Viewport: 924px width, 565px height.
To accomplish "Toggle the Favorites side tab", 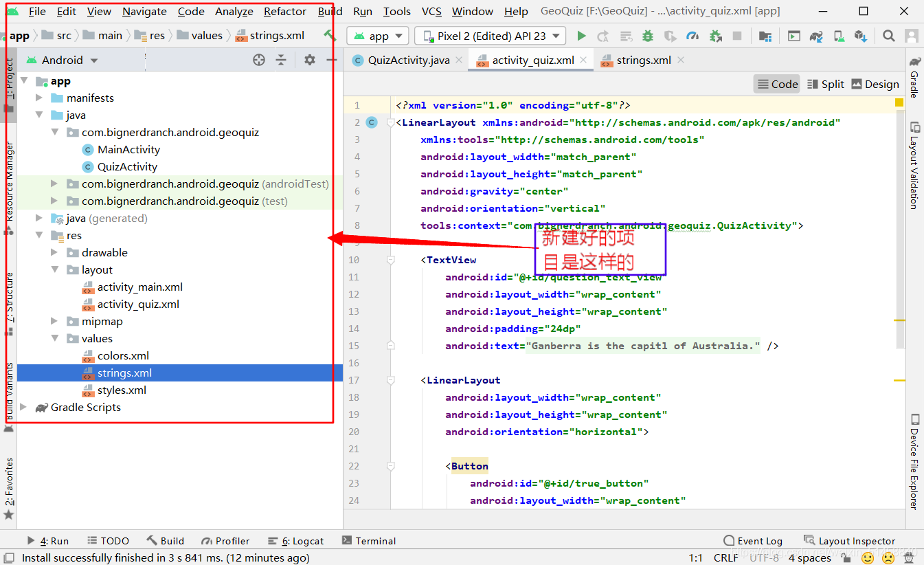I will [x=9, y=488].
